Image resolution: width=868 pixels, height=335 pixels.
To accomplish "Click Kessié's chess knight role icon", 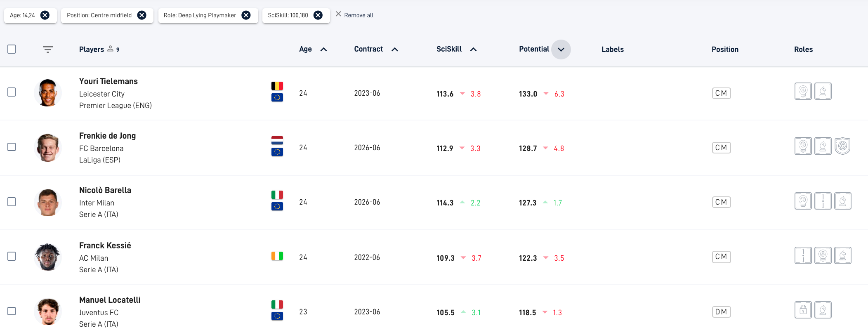I will coord(843,255).
